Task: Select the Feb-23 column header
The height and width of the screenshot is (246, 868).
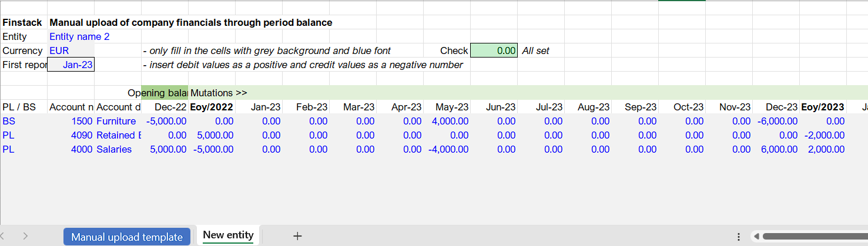Action: [x=306, y=107]
